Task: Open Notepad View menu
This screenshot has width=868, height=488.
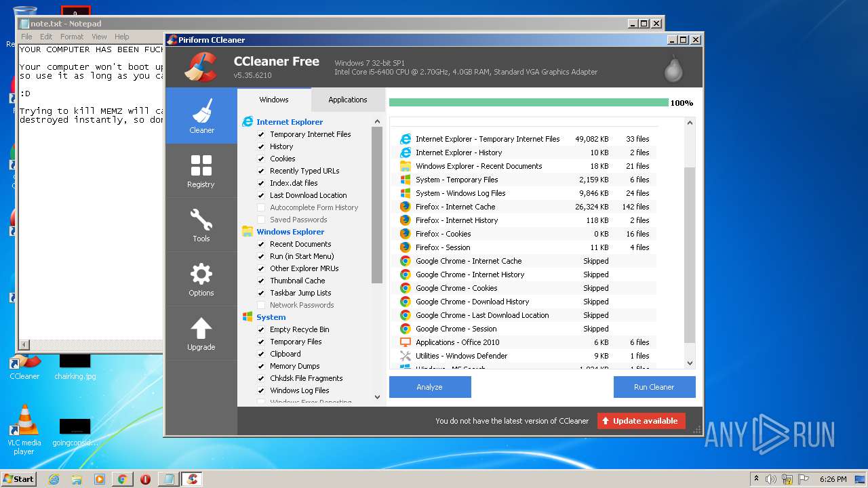Action: 99,37
